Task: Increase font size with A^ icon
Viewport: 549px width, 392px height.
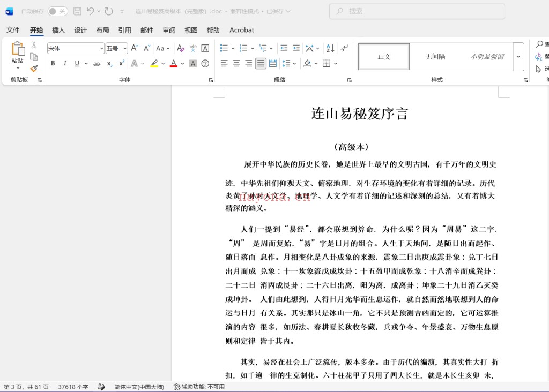Action: tap(135, 48)
